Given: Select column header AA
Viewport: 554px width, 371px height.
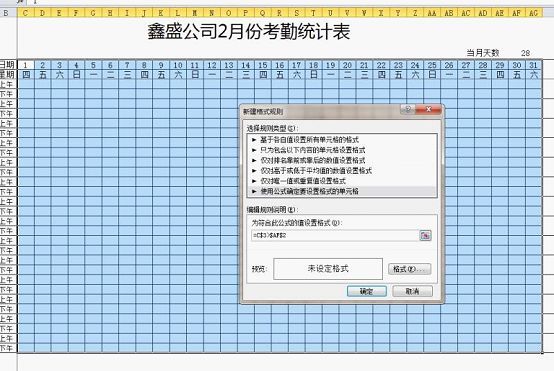Looking at the screenshot, I should [x=432, y=13].
